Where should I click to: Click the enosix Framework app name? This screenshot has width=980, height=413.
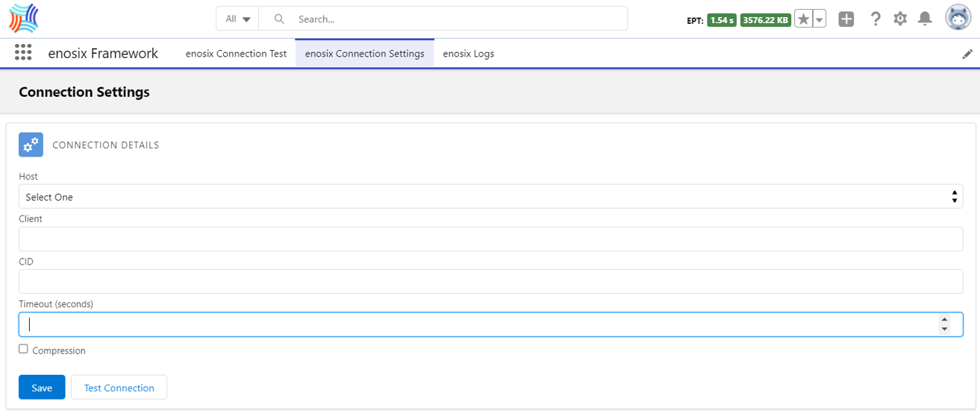103,54
